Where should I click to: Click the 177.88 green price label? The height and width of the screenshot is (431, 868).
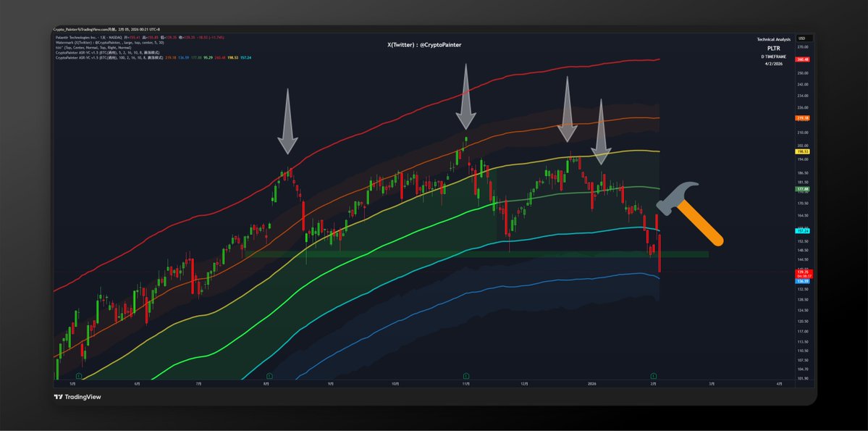click(802, 189)
